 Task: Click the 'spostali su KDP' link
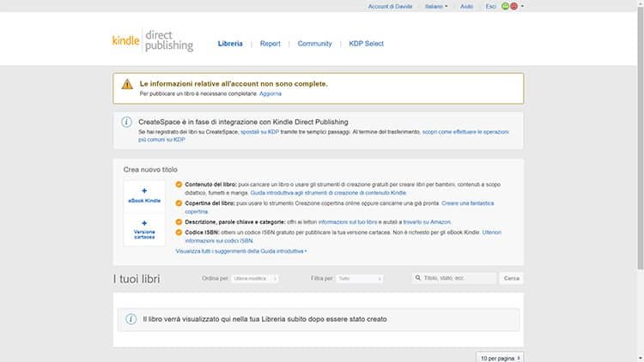pyautogui.click(x=259, y=132)
